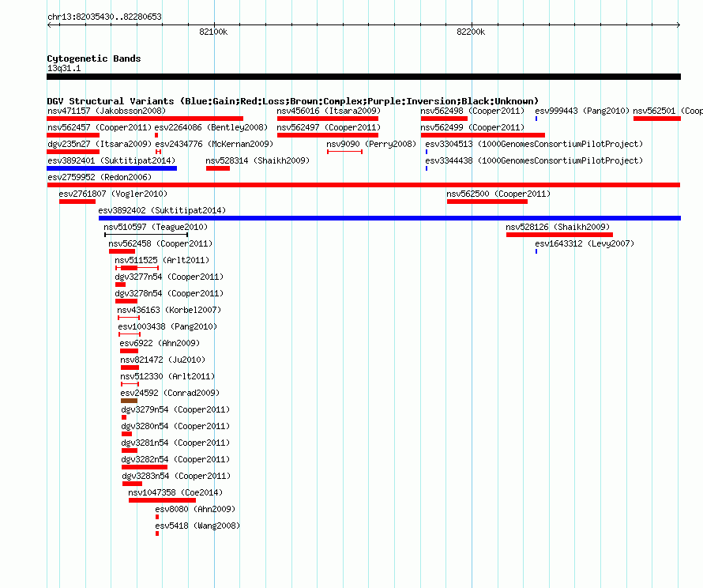Click the Cytogenetic Bands track title
The width and height of the screenshot is (703, 588).
94,58
